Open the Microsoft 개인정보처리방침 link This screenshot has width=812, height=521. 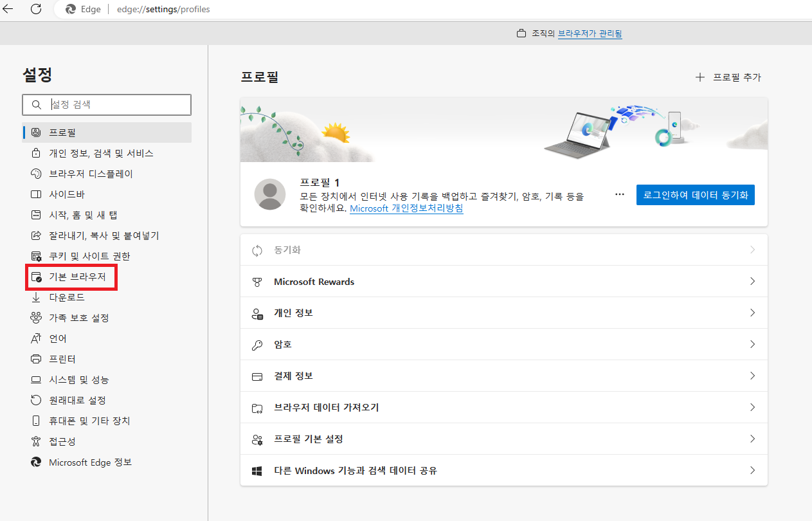click(x=406, y=208)
